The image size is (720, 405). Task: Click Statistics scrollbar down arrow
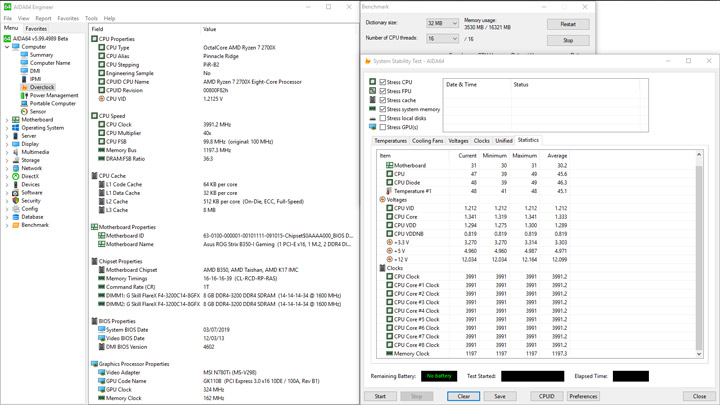tap(699, 354)
